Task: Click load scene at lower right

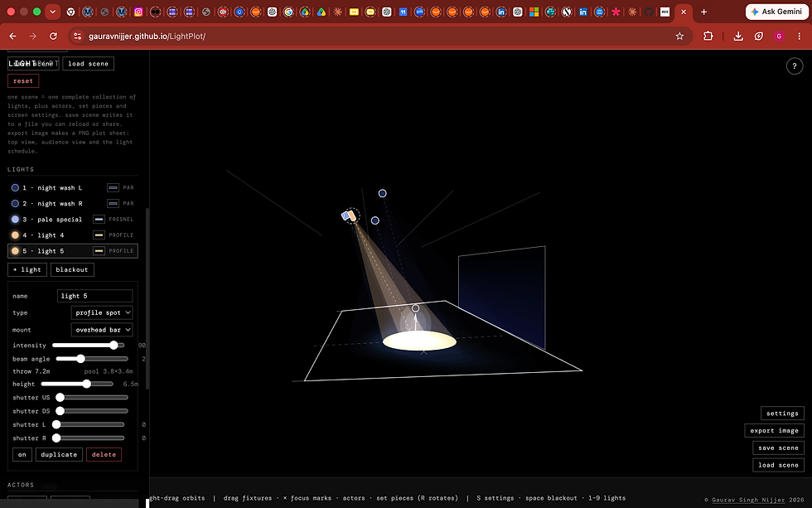Action: coord(778,465)
